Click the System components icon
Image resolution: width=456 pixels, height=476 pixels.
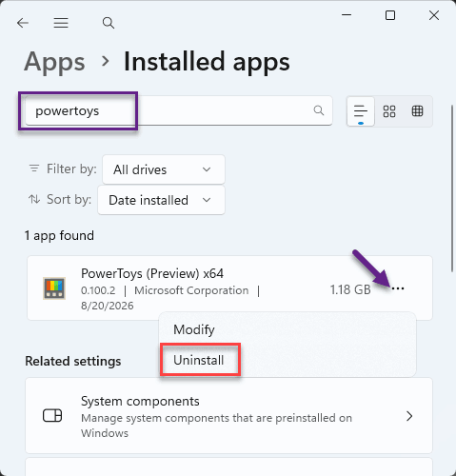[52, 416]
